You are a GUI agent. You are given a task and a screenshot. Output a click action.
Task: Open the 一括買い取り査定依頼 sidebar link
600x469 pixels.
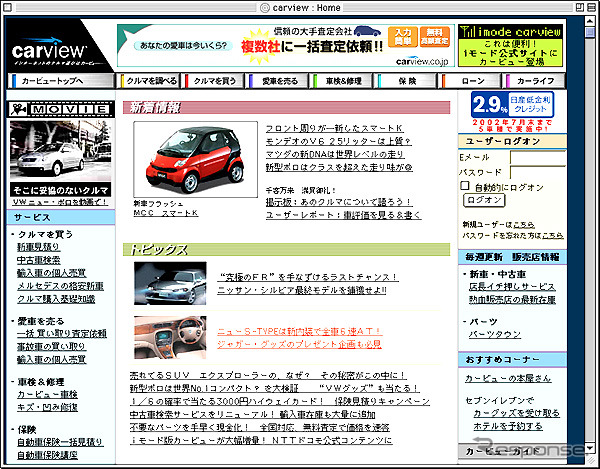pos(62,334)
